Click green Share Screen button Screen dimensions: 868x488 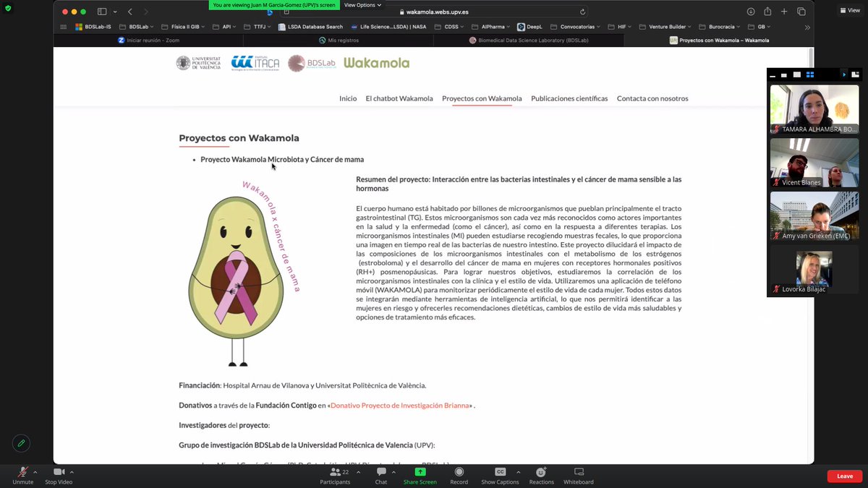[x=420, y=475]
